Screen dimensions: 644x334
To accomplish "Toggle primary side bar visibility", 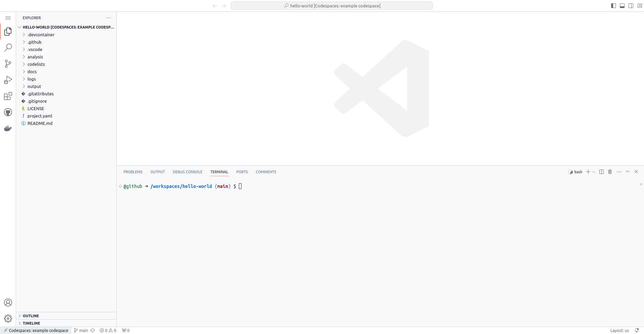I will point(613,6).
